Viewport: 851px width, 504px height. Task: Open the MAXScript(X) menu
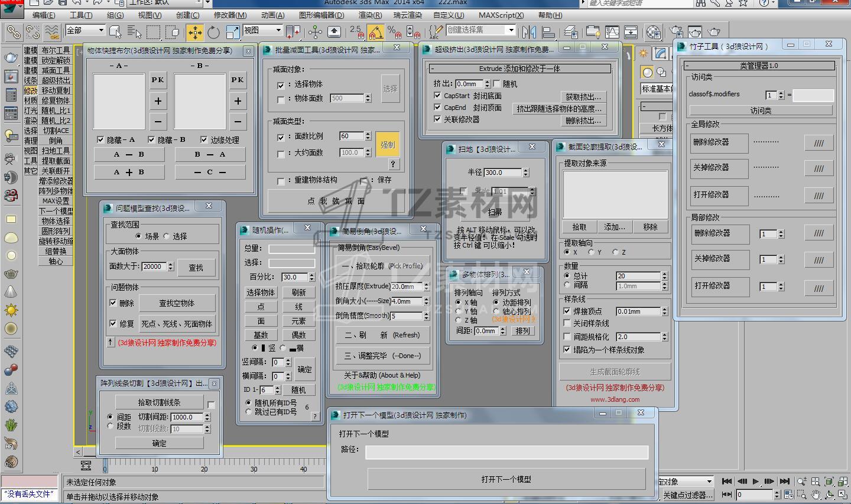pos(501,15)
